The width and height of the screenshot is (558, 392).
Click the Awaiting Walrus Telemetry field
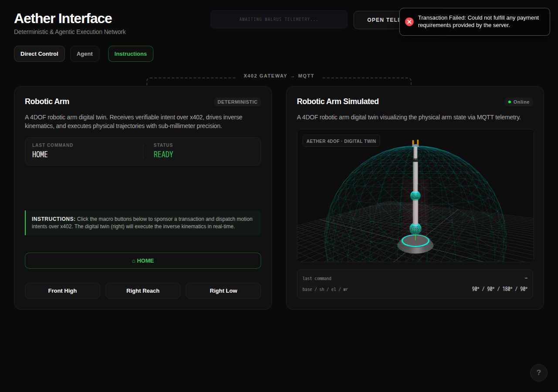(279, 20)
